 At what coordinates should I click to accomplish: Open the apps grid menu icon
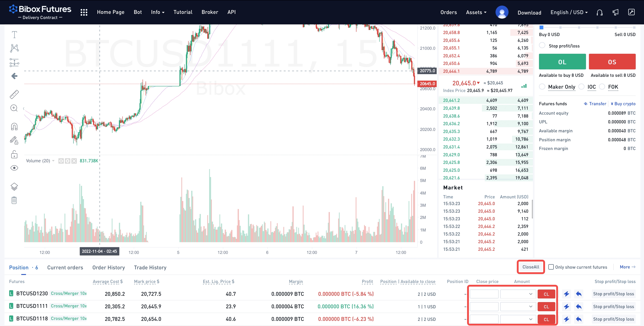tap(84, 12)
